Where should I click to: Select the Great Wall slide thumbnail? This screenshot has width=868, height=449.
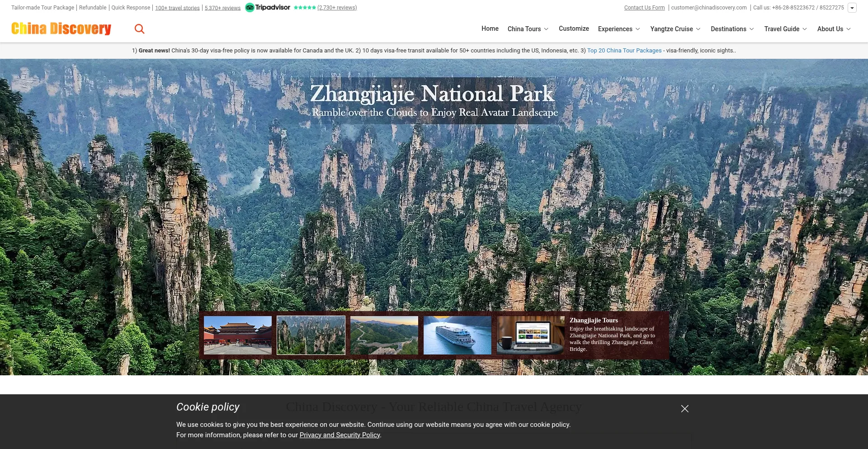(x=384, y=335)
